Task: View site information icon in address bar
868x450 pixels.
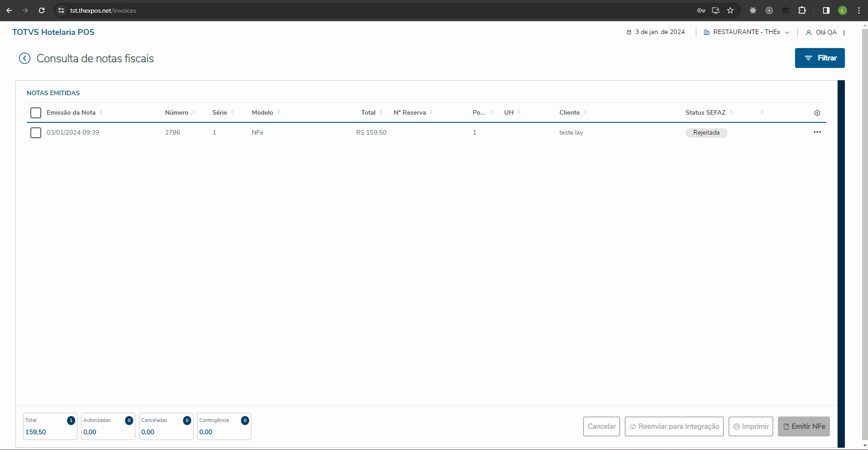Action: [x=61, y=10]
